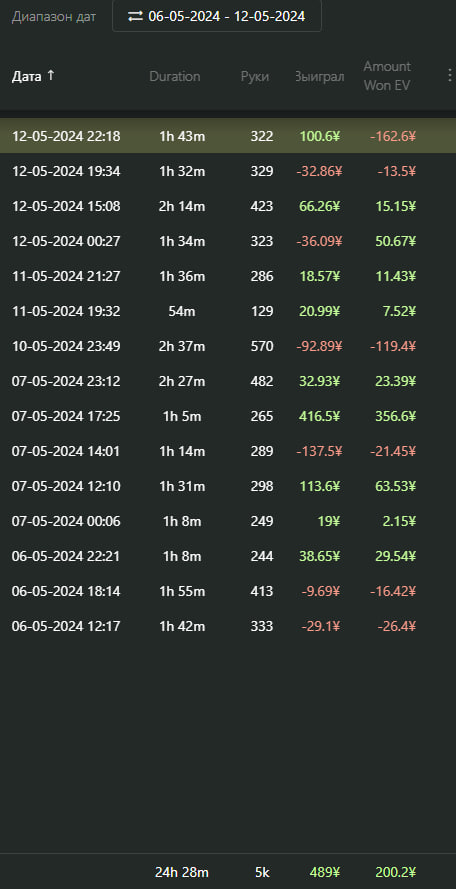Sort by Руки column header
Viewport: 456px width, 889px height.
[255, 76]
